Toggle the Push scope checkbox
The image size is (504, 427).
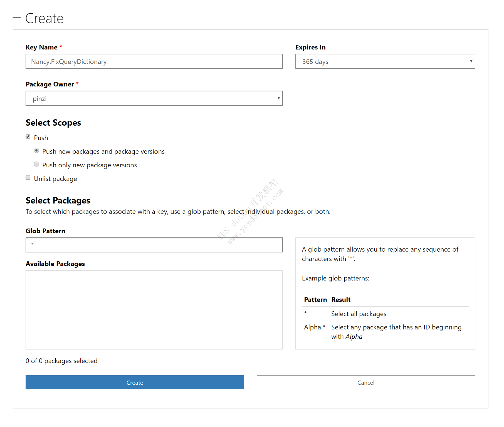(28, 137)
